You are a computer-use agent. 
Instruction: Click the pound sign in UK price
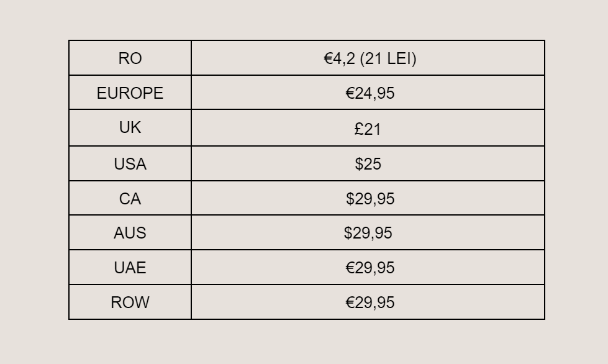359,129
